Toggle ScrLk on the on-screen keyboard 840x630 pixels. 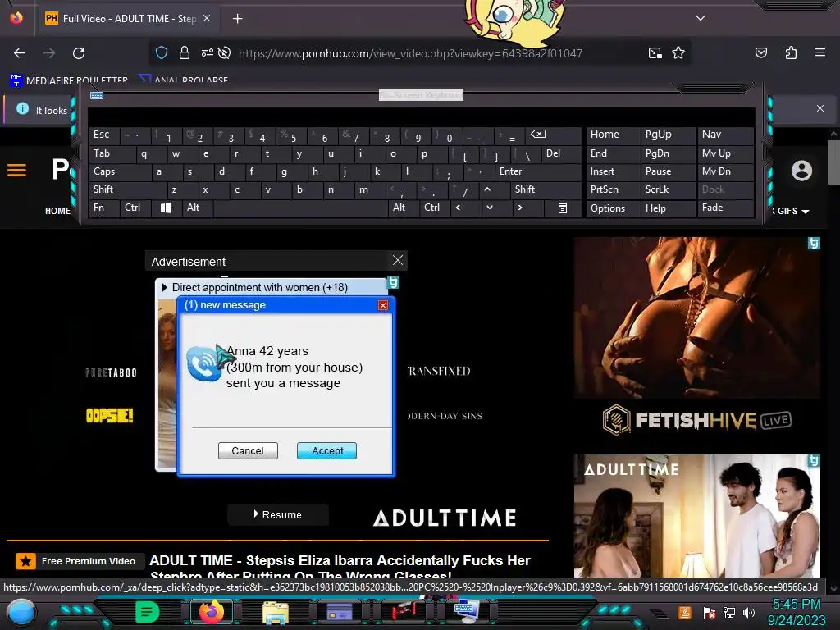(x=668, y=189)
